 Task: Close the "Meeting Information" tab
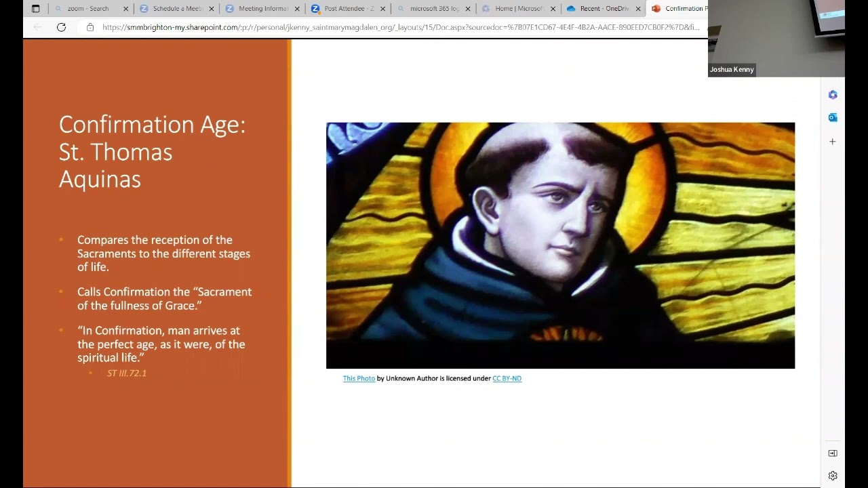point(297,9)
